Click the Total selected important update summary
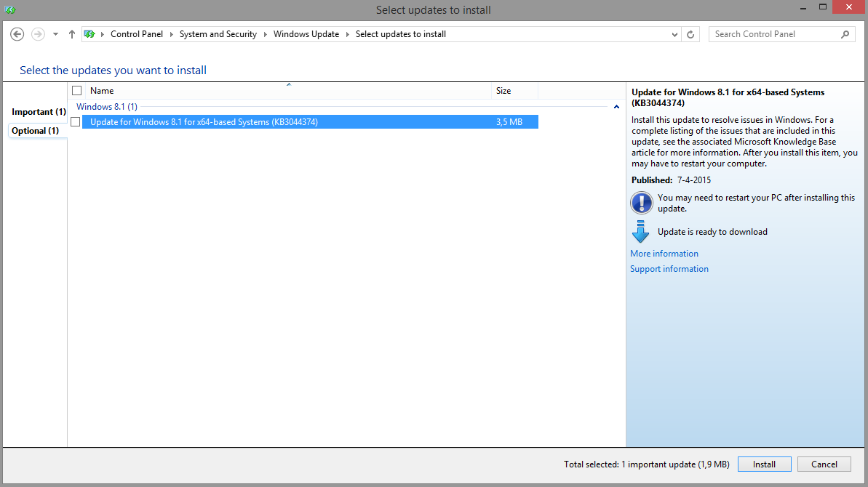Image resolution: width=868 pixels, height=487 pixels. [647, 464]
